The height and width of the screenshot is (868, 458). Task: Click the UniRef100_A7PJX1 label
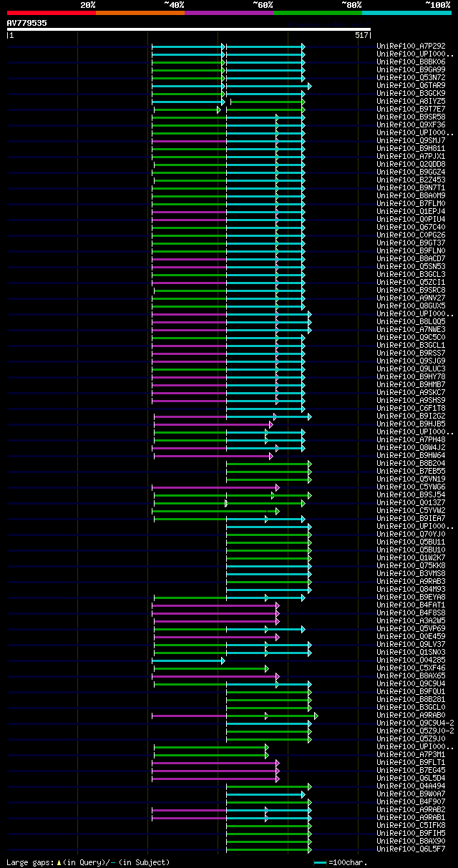[x=412, y=156]
